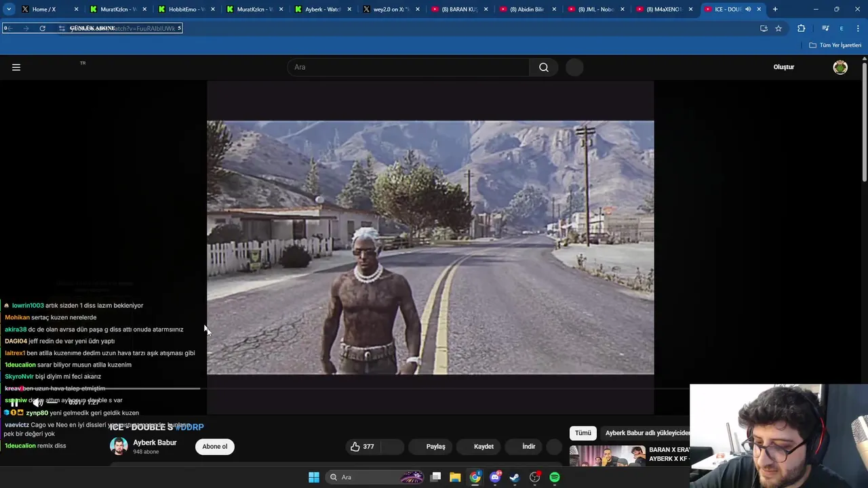The width and height of the screenshot is (868, 488).
Task: Click the YouTube search magnifier button
Action: (x=544, y=67)
